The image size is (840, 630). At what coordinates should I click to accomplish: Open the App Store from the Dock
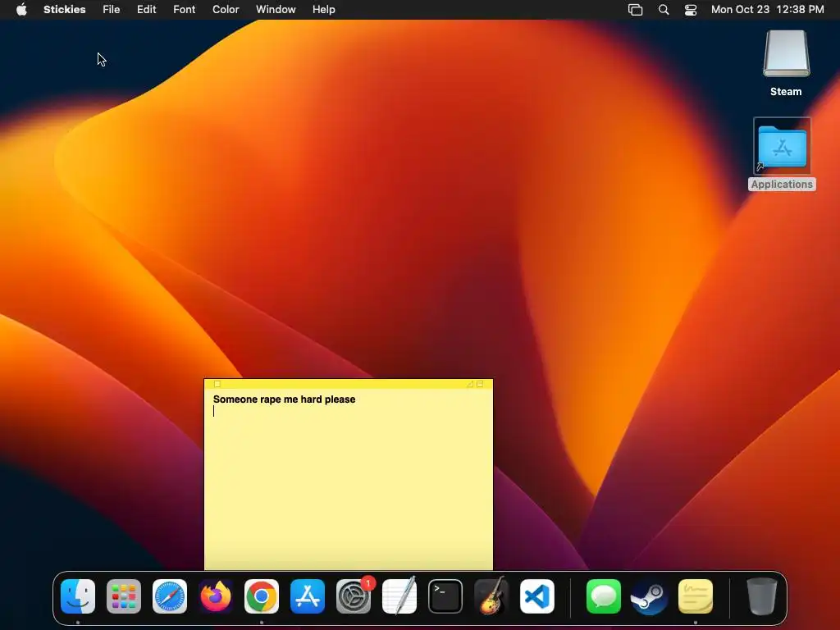308,596
